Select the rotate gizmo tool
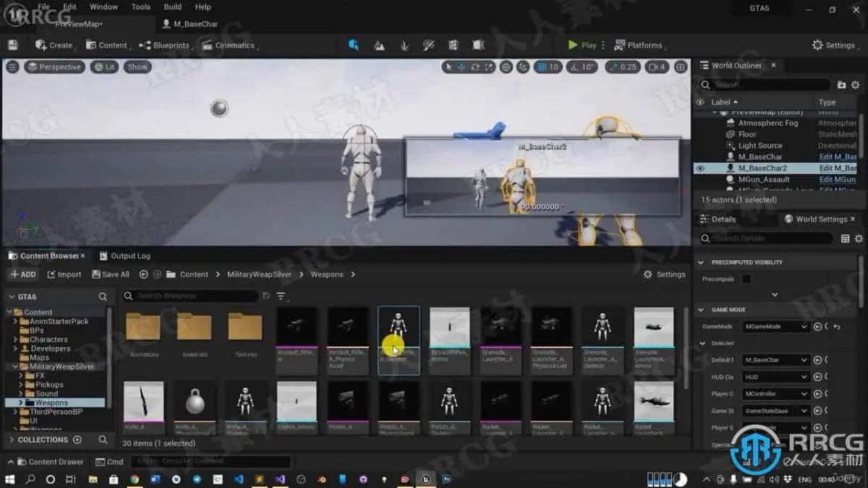Image resolution: width=868 pixels, height=488 pixels. 475,67
